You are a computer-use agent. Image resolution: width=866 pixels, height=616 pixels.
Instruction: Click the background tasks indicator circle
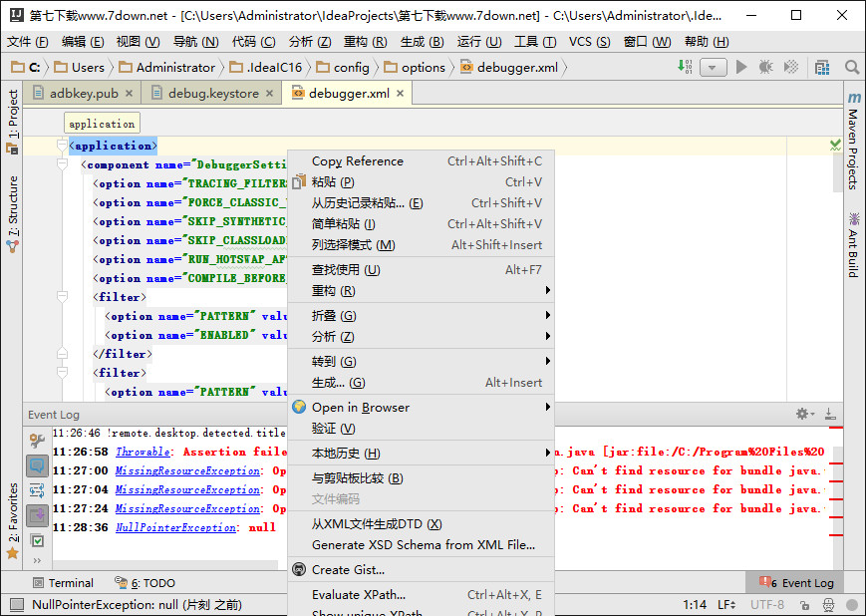click(852, 605)
